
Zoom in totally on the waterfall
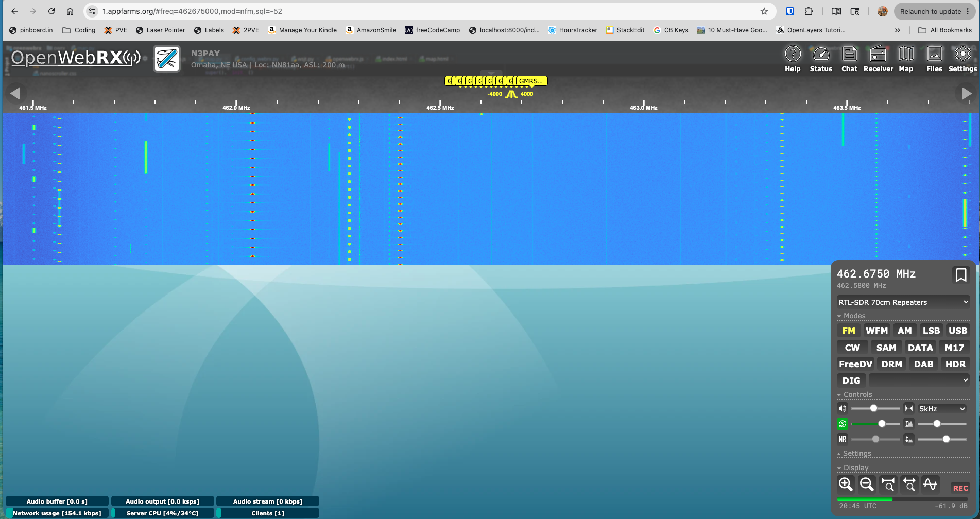tap(888, 484)
